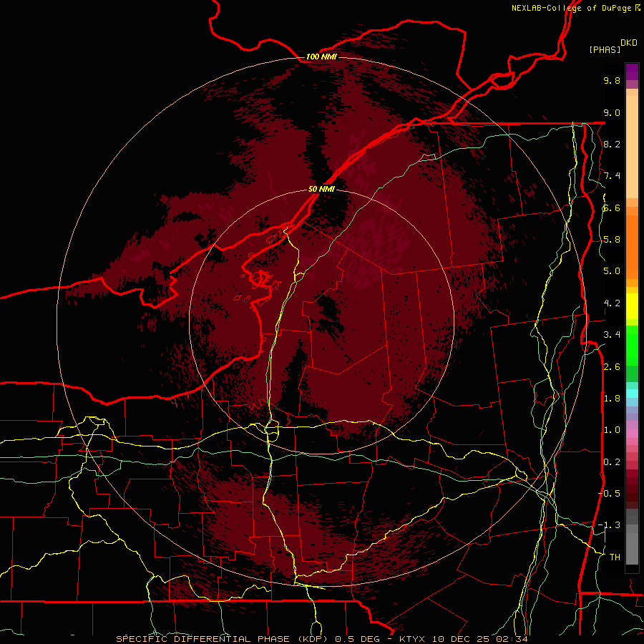Image resolution: width=644 pixels, height=644 pixels.
Task: Click the "SPECIFIC DIFFERENTIAL PHASE (KDP)" product title
Action: click(222, 639)
